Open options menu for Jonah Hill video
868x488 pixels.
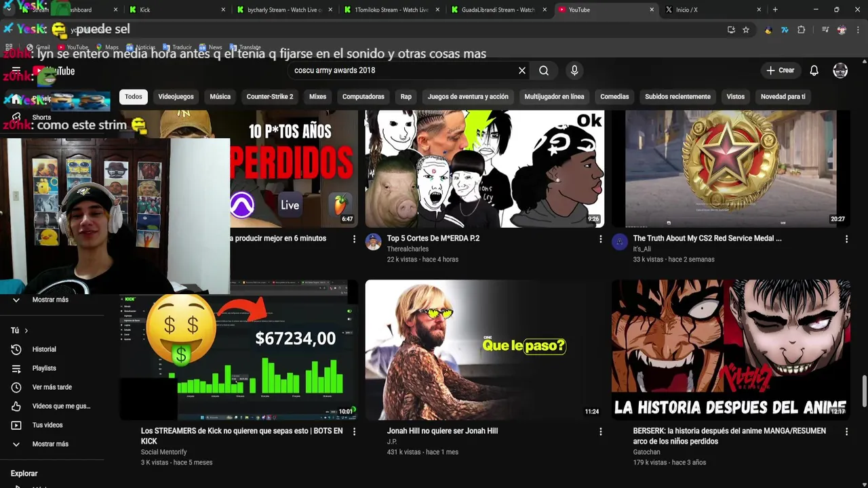pos(600,432)
